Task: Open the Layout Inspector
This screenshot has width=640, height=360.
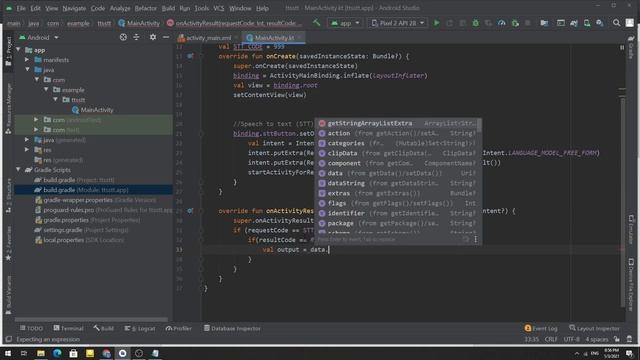Action: [x=594, y=328]
